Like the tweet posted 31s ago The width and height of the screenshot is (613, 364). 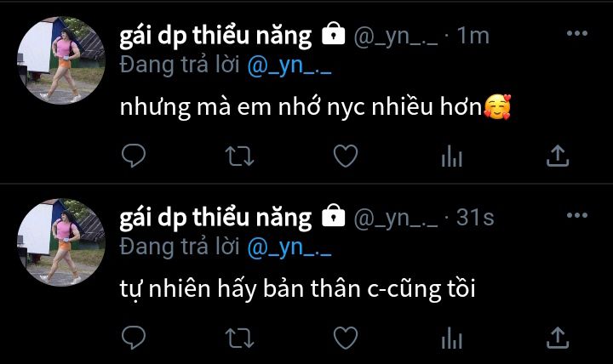346,338
